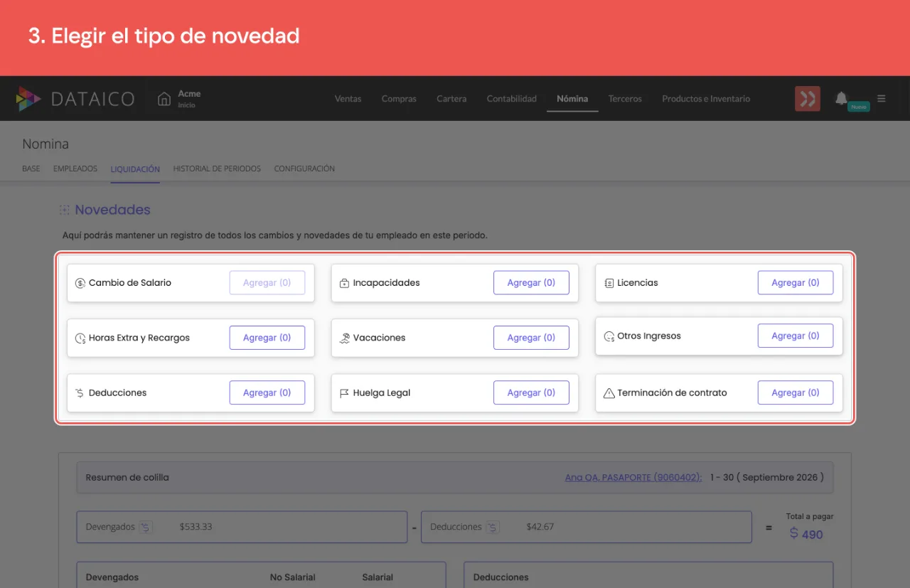This screenshot has width=910, height=588.
Task: Click the Terminación de contrato warning icon
Action: pos(609,393)
